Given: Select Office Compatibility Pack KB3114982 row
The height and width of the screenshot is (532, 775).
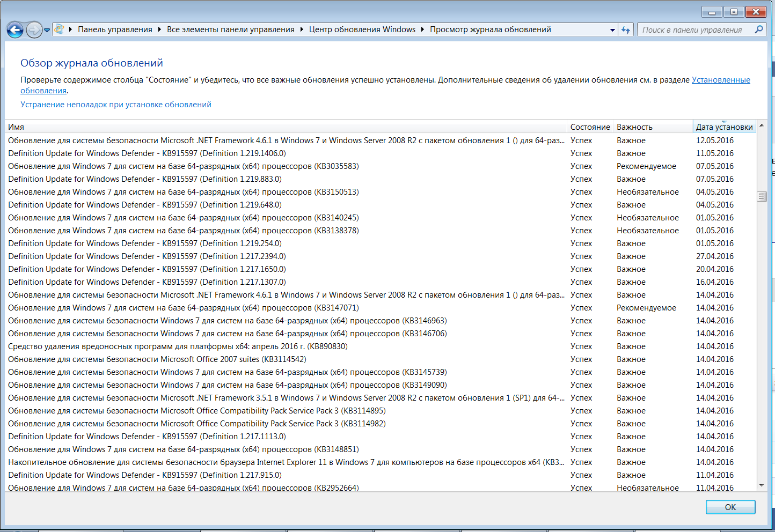Looking at the screenshot, I should click(x=381, y=424).
